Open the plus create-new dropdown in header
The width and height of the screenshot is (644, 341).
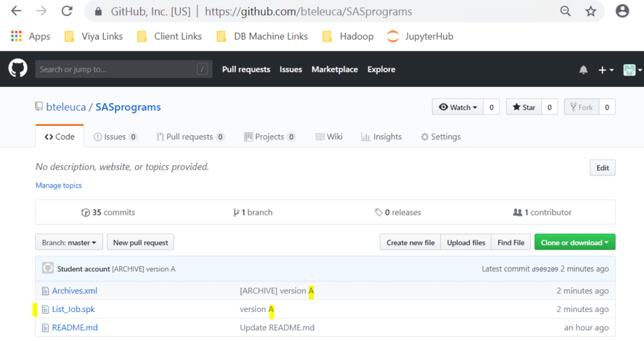[x=606, y=70]
